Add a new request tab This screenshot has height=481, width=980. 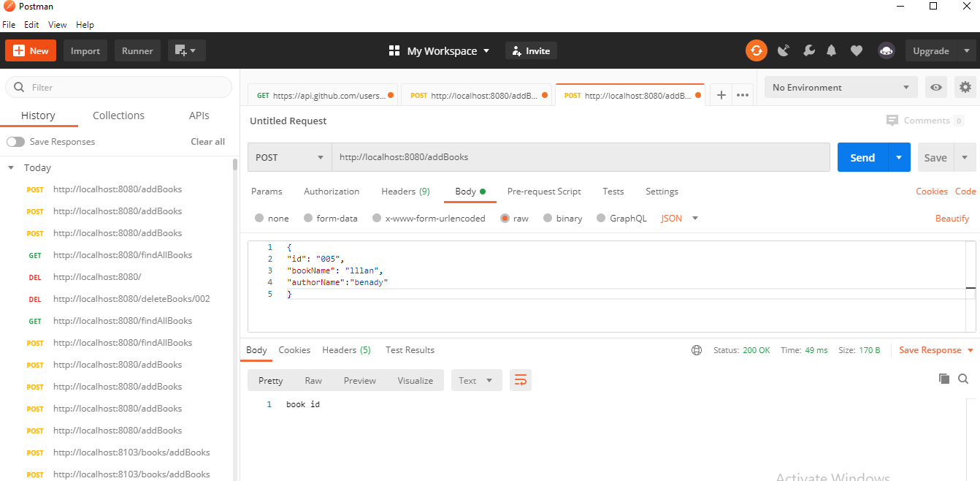[x=721, y=95]
